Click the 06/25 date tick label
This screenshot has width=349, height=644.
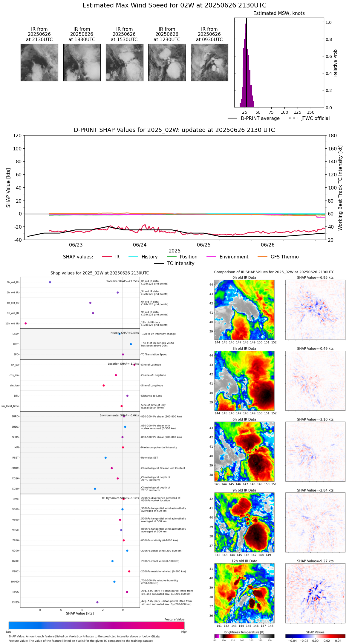click(x=204, y=245)
